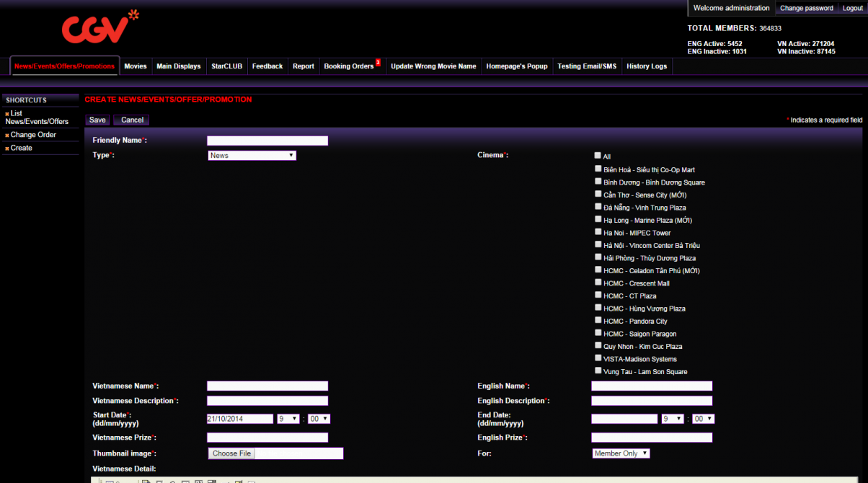Open the Type dropdown showing News
The image size is (868, 483).
click(252, 155)
